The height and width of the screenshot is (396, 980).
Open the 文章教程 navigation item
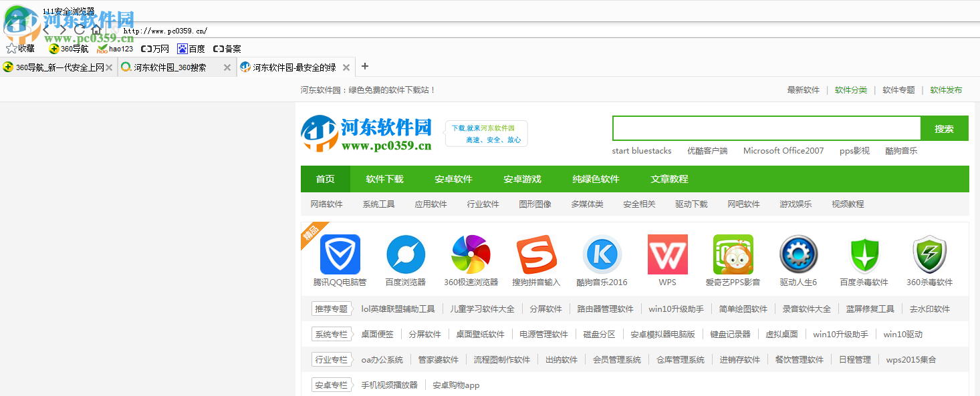point(670,179)
